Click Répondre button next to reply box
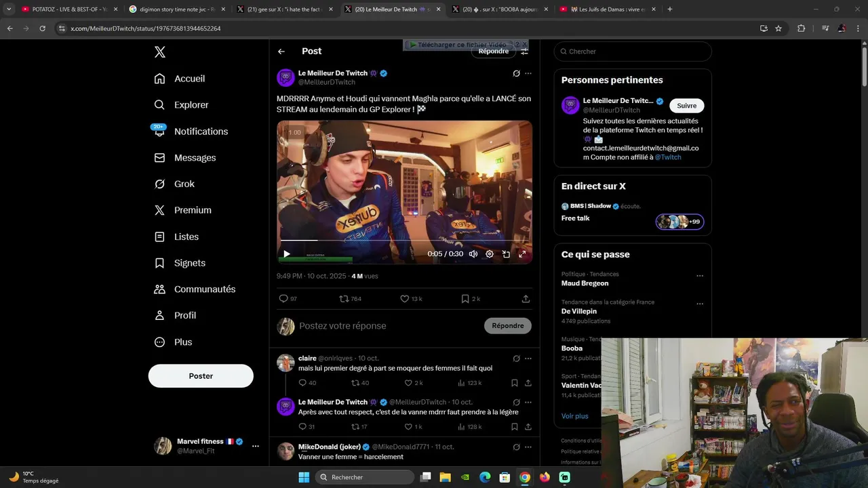The height and width of the screenshot is (488, 868). coord(508,326)
